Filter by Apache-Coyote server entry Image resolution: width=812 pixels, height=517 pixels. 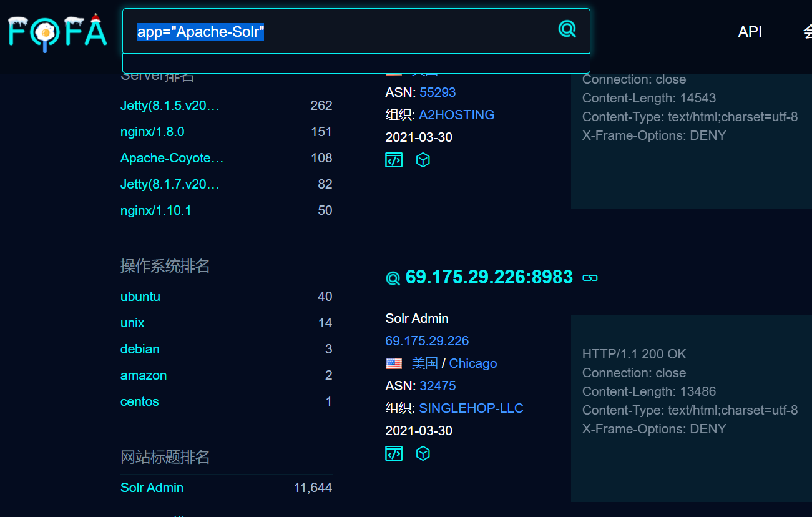click(172, 158)
